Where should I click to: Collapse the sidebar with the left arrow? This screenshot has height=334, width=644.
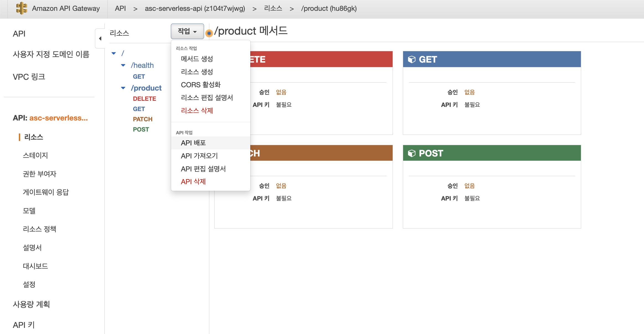(x=100, y=38)
